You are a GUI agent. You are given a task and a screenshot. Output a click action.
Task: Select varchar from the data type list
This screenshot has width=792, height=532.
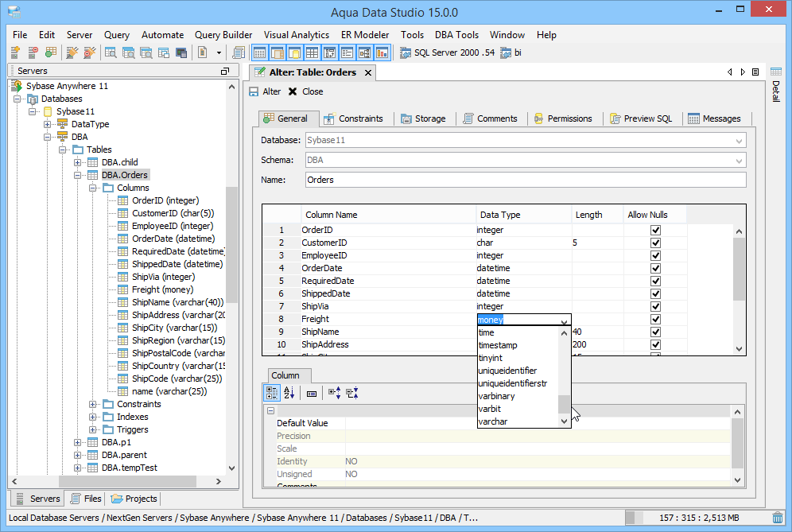pos(493,421)
